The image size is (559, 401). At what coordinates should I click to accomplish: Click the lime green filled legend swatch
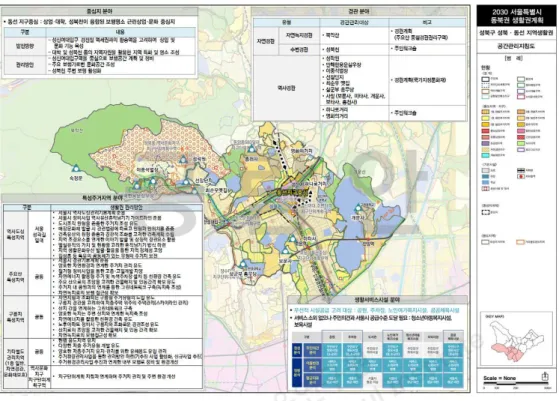(x=521, y=143)
